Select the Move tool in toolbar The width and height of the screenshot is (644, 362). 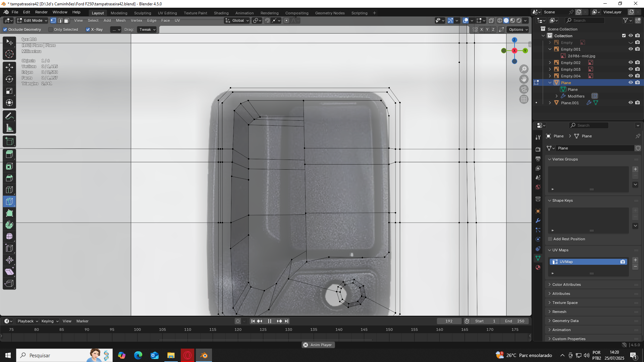pos(9,67)
